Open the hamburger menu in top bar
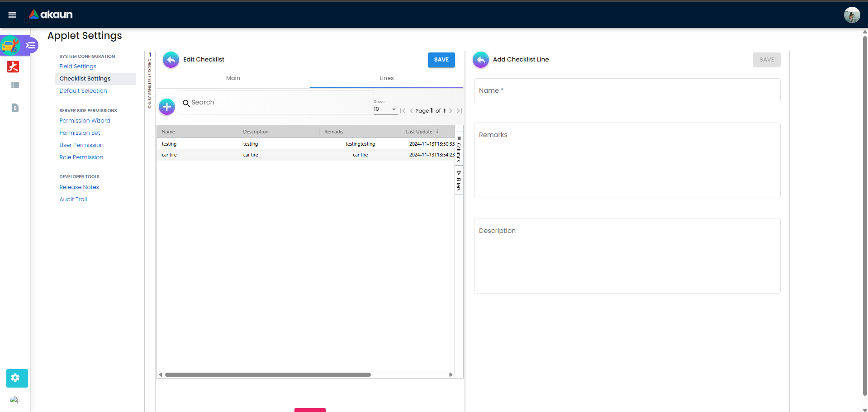This screenshot has width=868, height=412. tap(12, 15)
